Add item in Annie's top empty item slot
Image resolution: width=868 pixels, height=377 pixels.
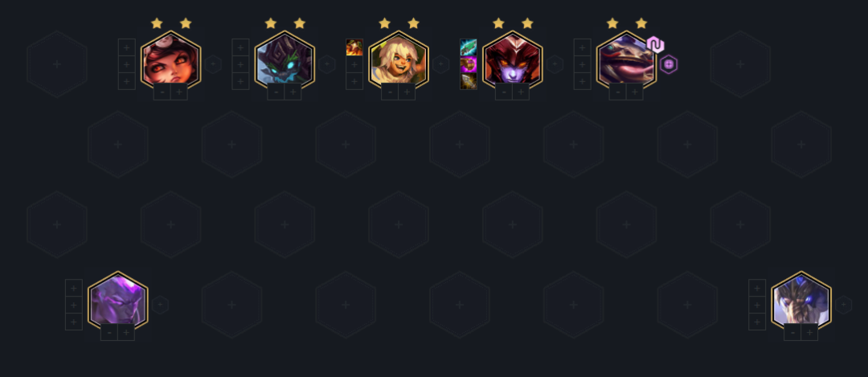coord(127,47)
